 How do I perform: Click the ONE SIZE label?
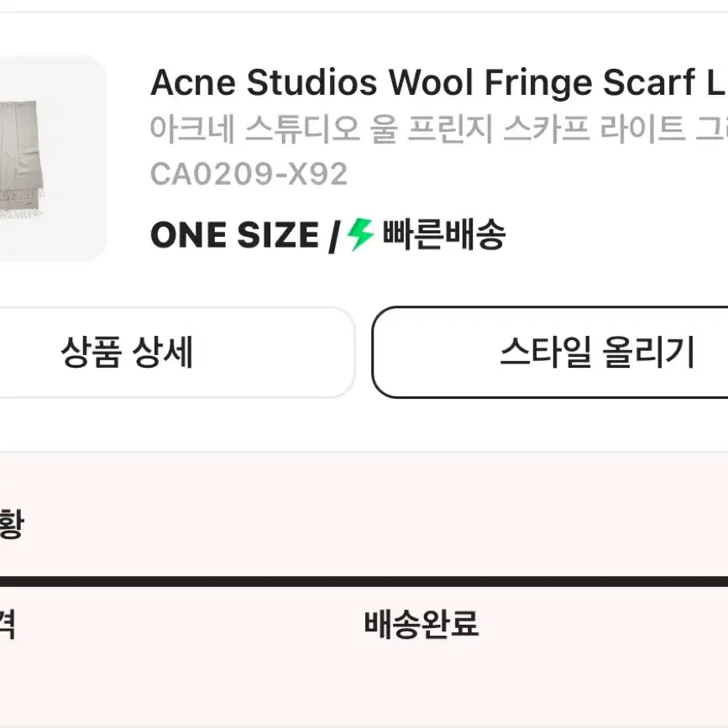[234, 235]
